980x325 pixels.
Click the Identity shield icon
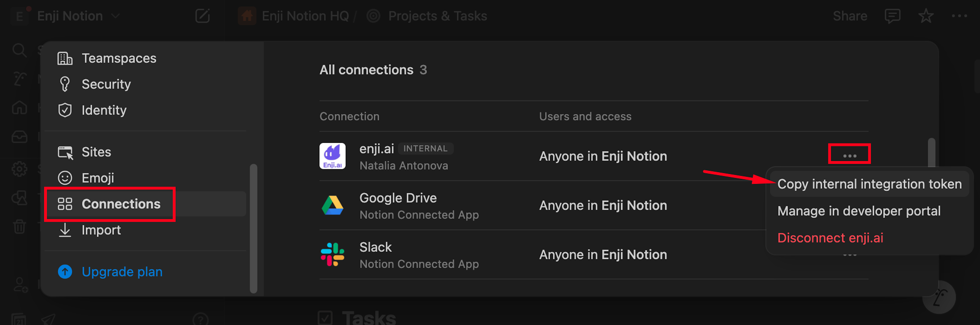65,110
